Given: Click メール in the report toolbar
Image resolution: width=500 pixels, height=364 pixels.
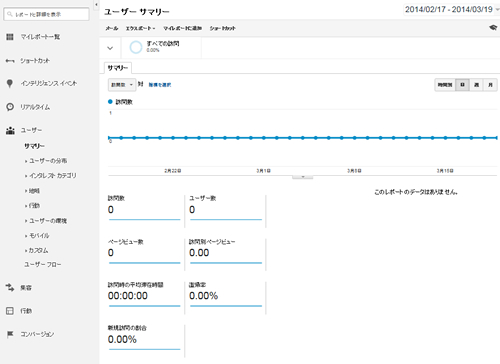Looking at the screenshot, I should pos(112,28).
